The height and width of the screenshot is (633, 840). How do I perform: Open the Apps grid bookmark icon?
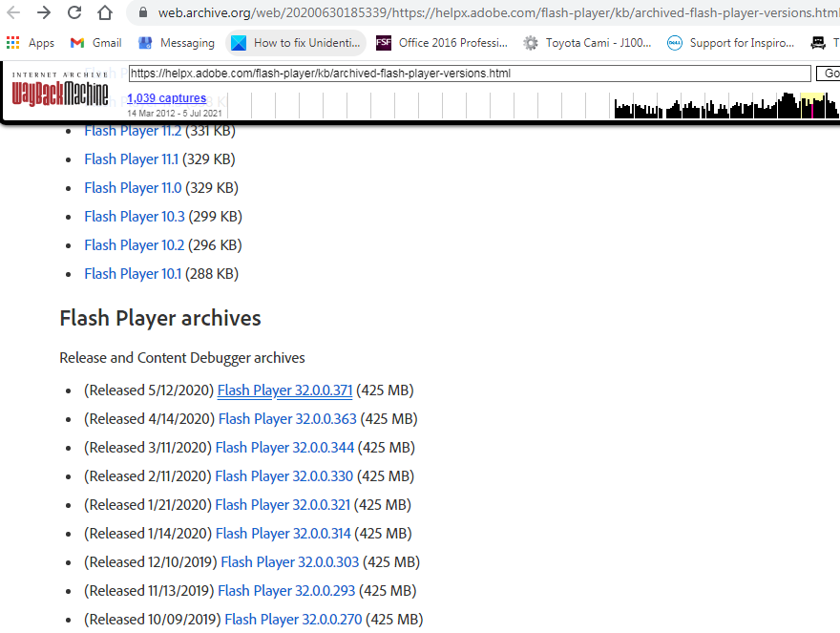point(12,43)
